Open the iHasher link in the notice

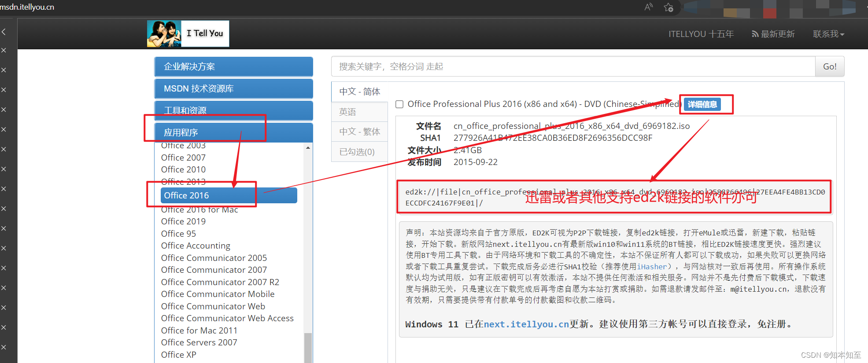point(652,266)
